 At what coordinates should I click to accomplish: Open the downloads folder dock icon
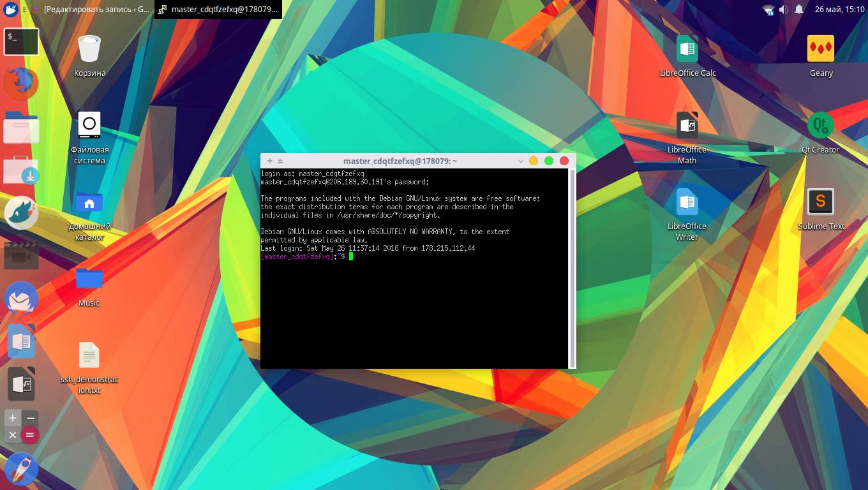click(x=22, y=170)
